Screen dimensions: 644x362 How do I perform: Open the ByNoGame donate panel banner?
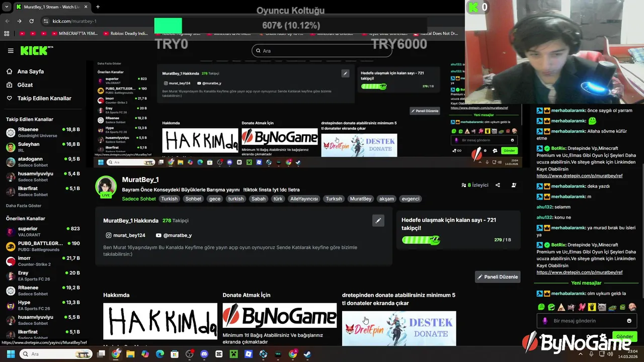(280, 316)
